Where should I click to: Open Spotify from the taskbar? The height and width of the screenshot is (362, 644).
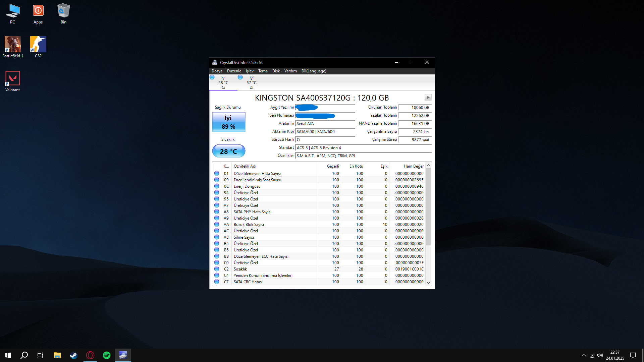tap(106, 355)
